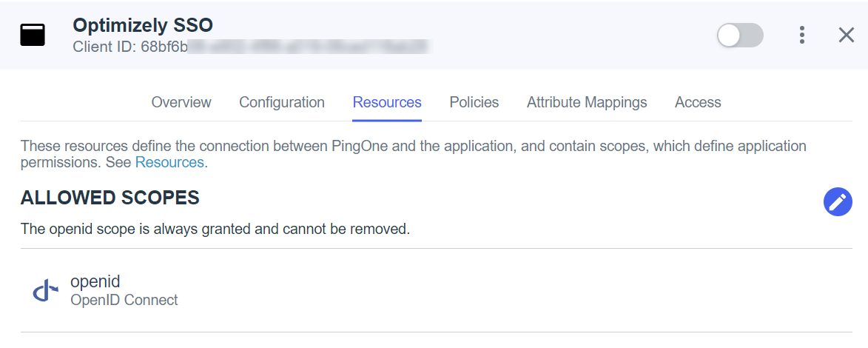
Task: Select the Resources tab
Action: click(x=387, y=102)
